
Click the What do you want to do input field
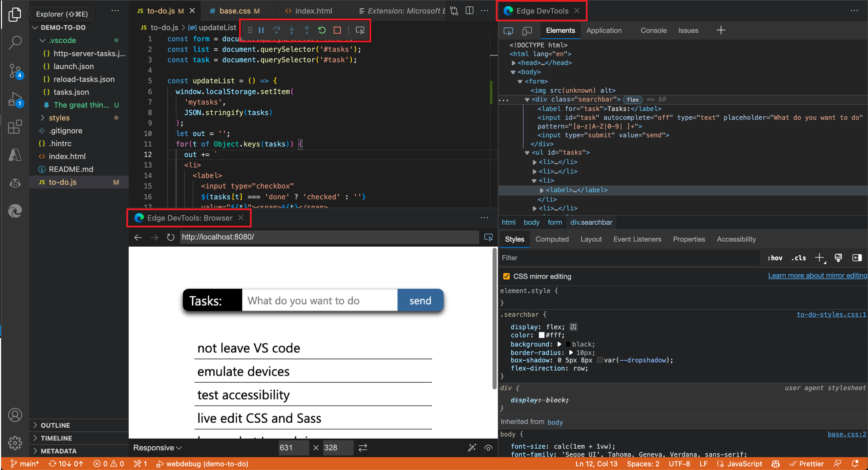coord(319,300)
